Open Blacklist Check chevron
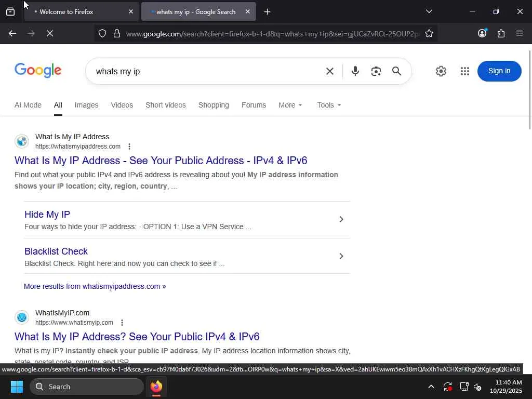 (x=341, y=256)
